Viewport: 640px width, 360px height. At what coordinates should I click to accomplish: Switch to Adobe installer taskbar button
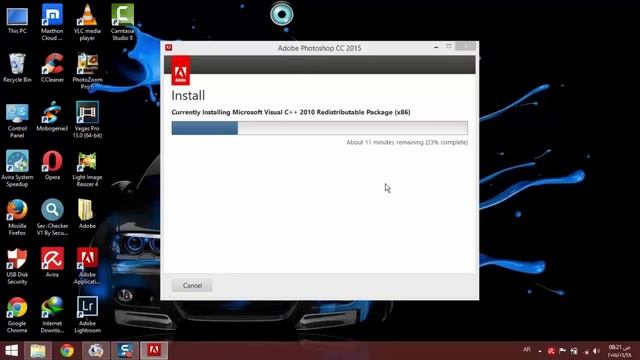(x=154, y=351)
